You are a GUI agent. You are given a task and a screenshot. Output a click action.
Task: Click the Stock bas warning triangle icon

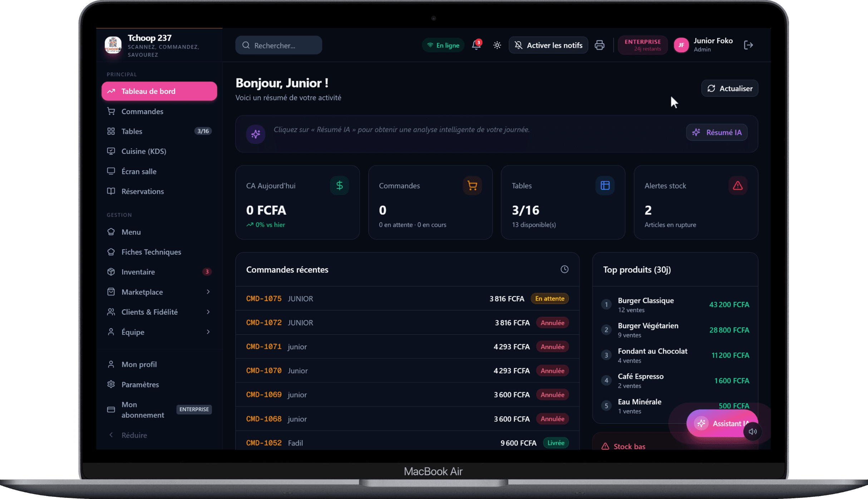click(x=605, y=446)
